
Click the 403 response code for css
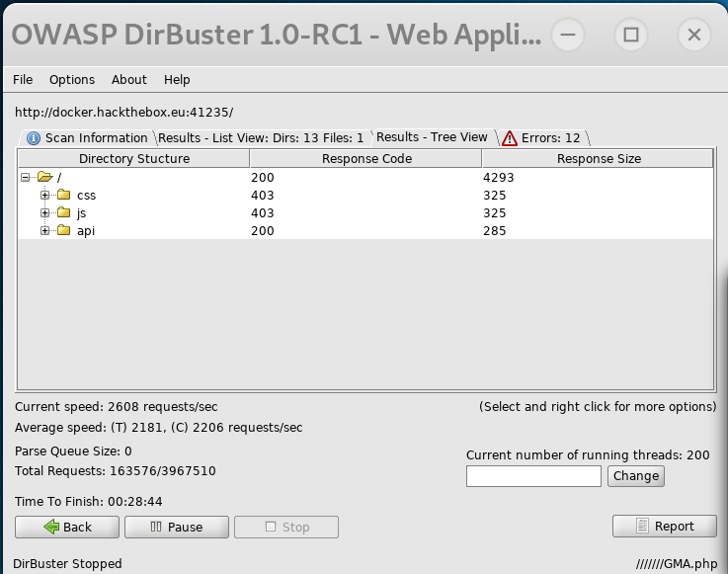[x=263, y=195]
